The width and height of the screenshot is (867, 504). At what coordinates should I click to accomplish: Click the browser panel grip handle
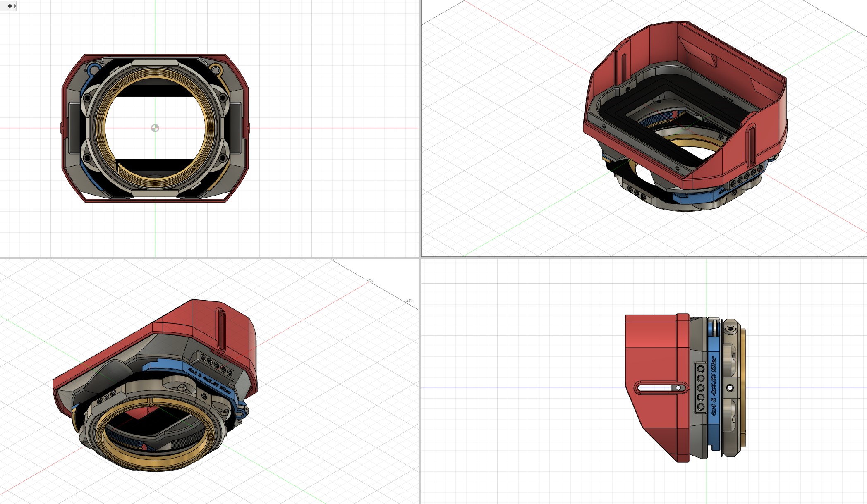[x=15, y=6]
